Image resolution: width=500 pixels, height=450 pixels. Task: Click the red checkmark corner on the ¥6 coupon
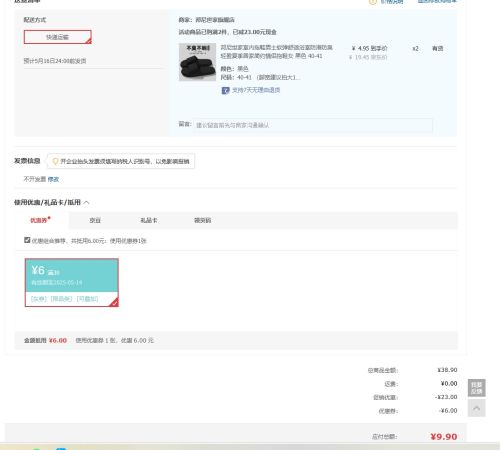click(x=114, y=302)
